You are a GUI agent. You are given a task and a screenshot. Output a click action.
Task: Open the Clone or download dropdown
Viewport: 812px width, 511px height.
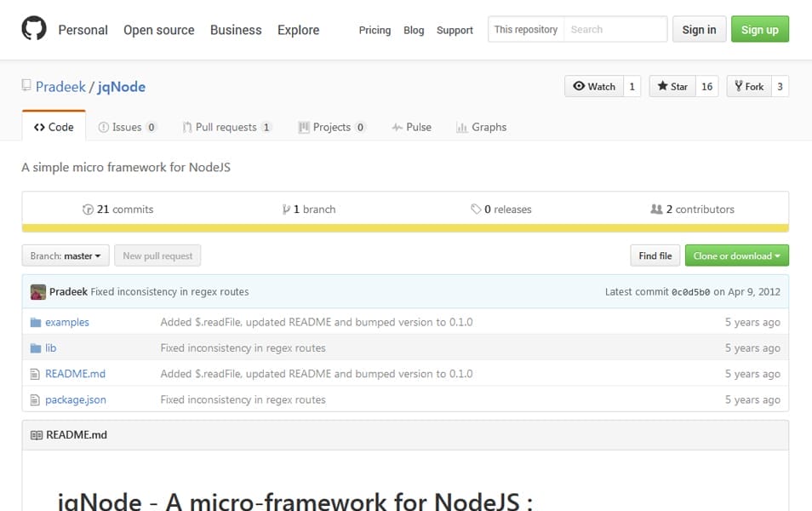click(736, 255)
